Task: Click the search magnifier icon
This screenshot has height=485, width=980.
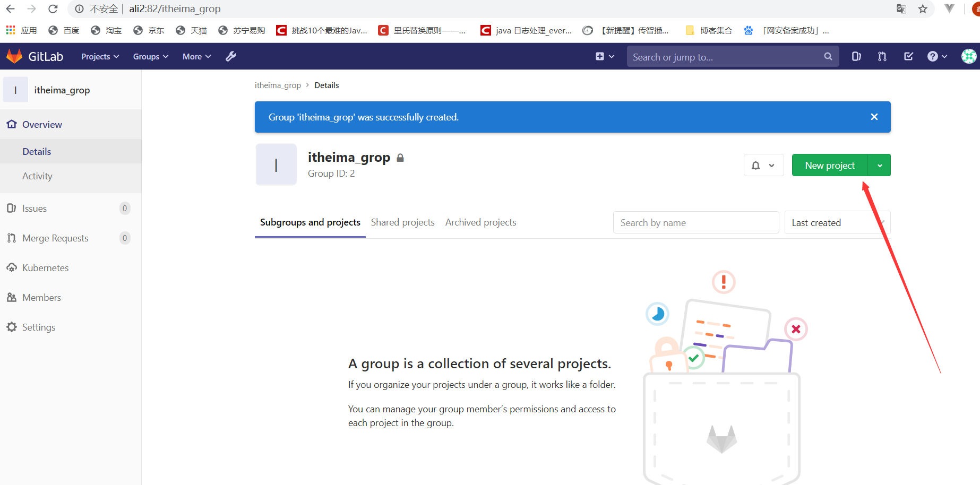Action: click(828, 56)
